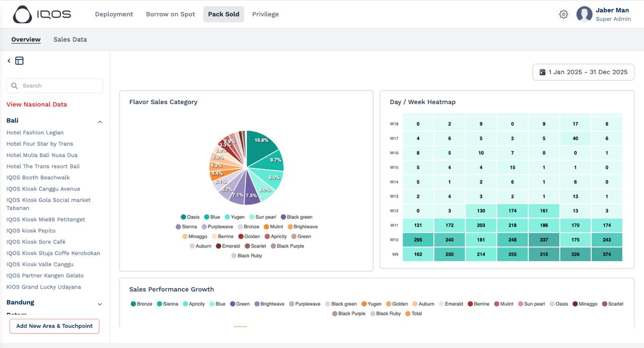This screenshot has height=348, width=644.
Task: Click heatmap cell with value 130
Action: [481, 211]
